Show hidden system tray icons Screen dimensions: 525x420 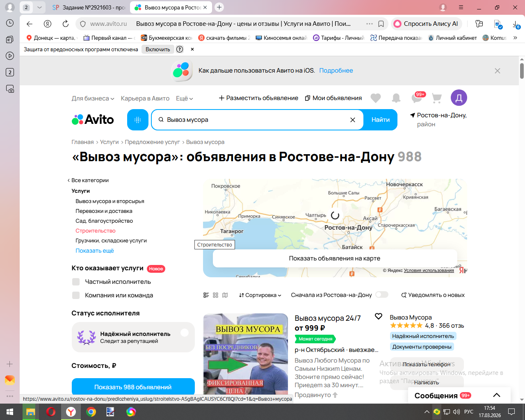pos(427,412)
